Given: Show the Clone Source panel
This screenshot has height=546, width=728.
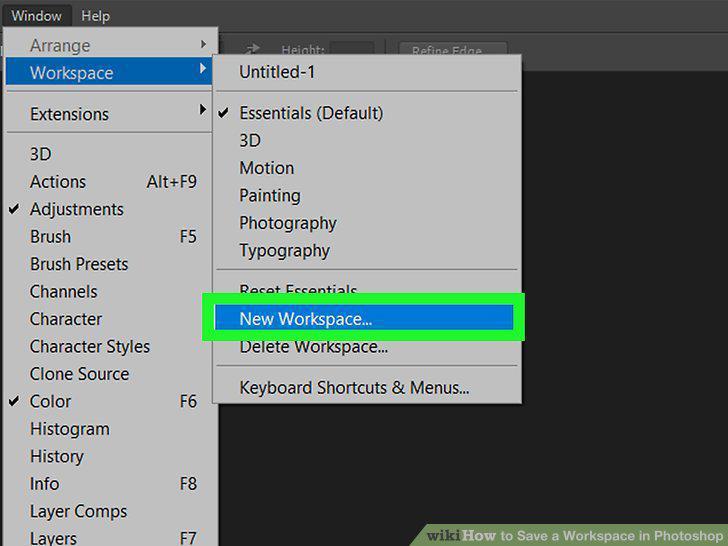Looking at the screenshot, I should pyautogui.click(x=109, y=374).
